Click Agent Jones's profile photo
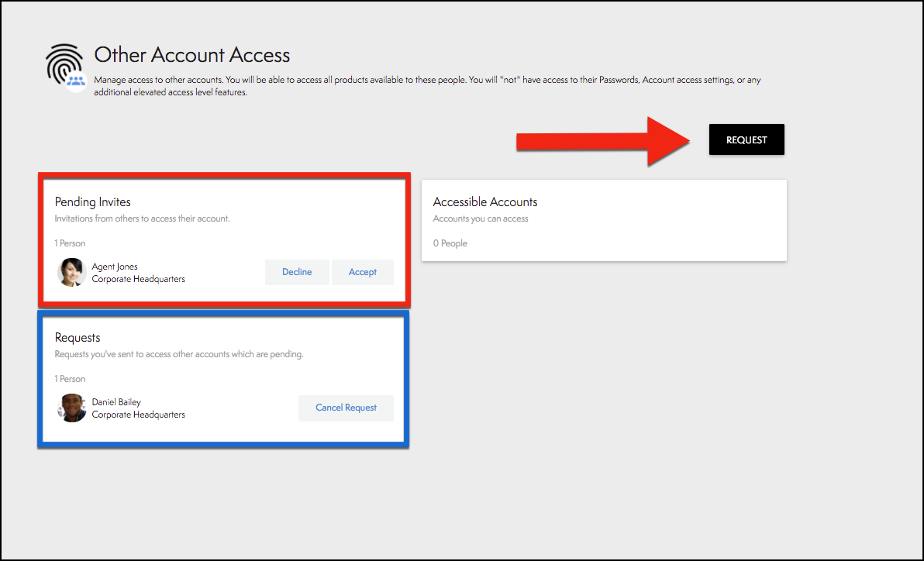The height and width of the screenshot is (561, 924). coord(71,272)
